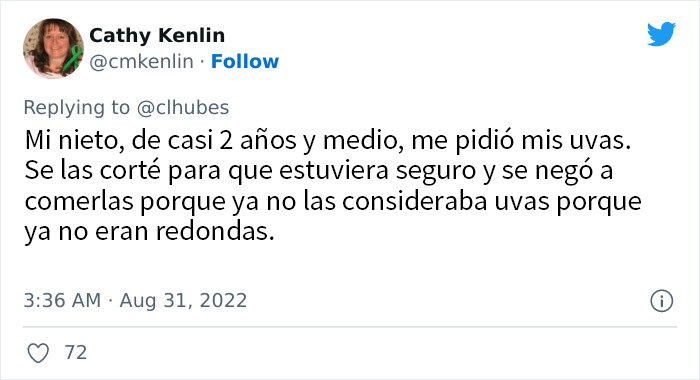
Task: Click the Cathy Kenlin display name
Action: coord(157,35)
